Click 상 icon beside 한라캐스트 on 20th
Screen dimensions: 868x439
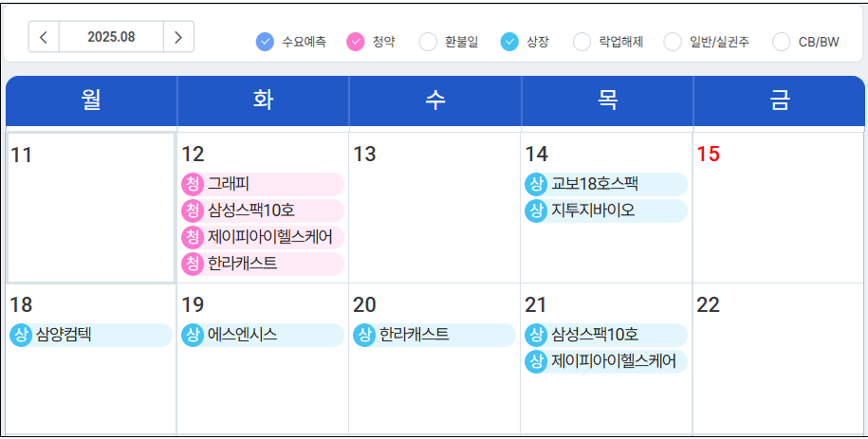tap(364, 335)
